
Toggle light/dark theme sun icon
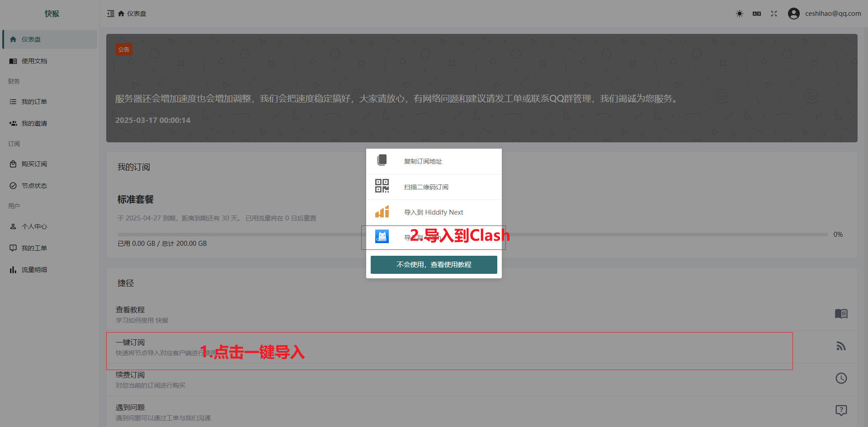click(x=740, y=14)
